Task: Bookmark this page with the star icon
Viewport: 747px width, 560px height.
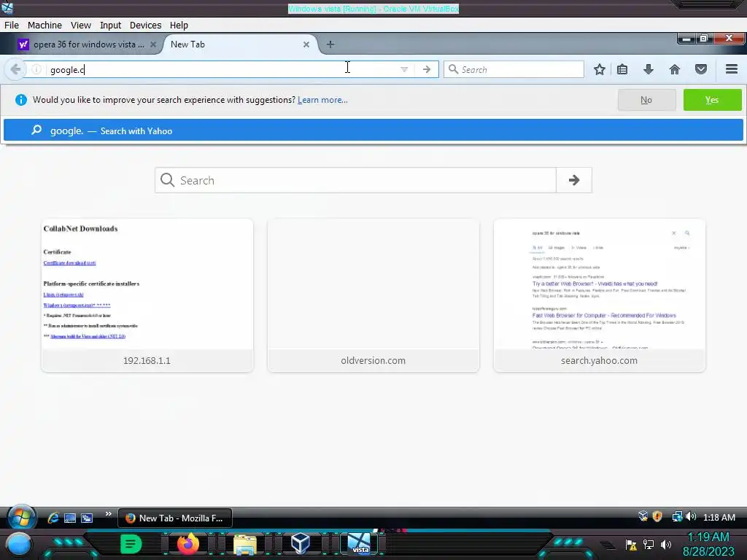Action: point(600,69)
